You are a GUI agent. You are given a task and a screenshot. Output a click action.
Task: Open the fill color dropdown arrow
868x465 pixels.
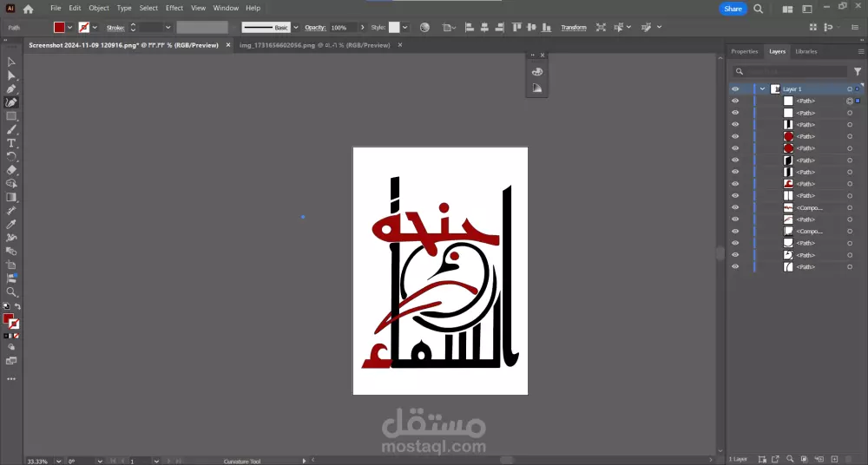[69, 27]
